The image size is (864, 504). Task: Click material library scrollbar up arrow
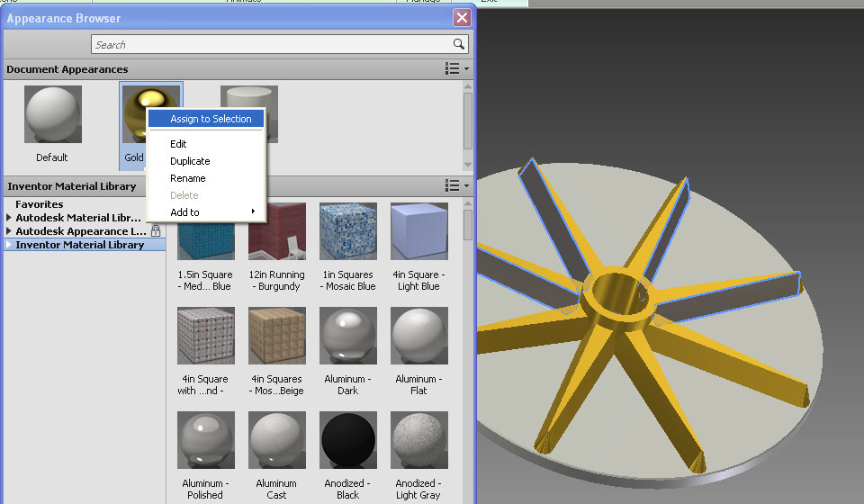click(x=468, y=203)
